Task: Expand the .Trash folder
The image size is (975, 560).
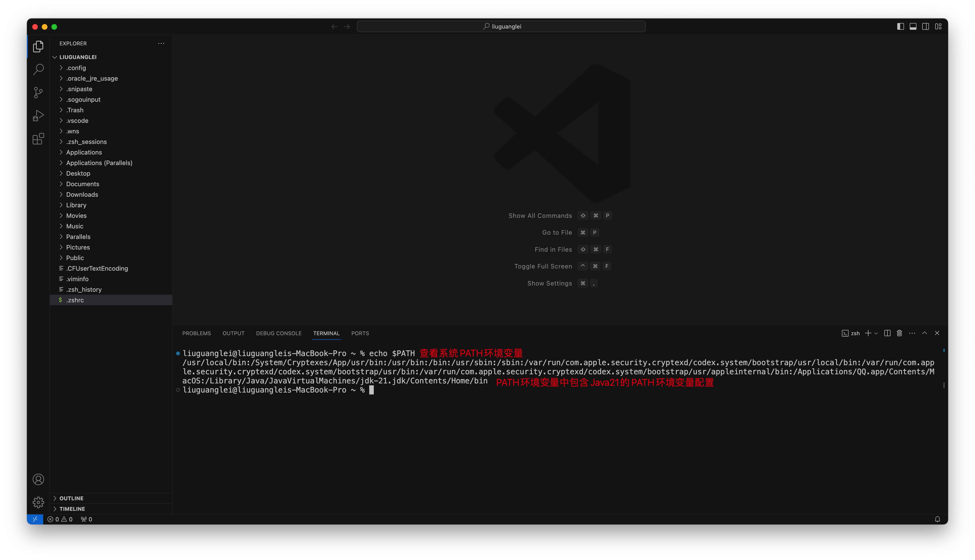Action: (111, 110)
